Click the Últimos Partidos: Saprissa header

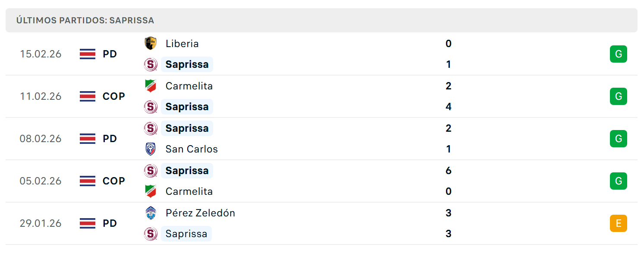(x=85, y=20)
